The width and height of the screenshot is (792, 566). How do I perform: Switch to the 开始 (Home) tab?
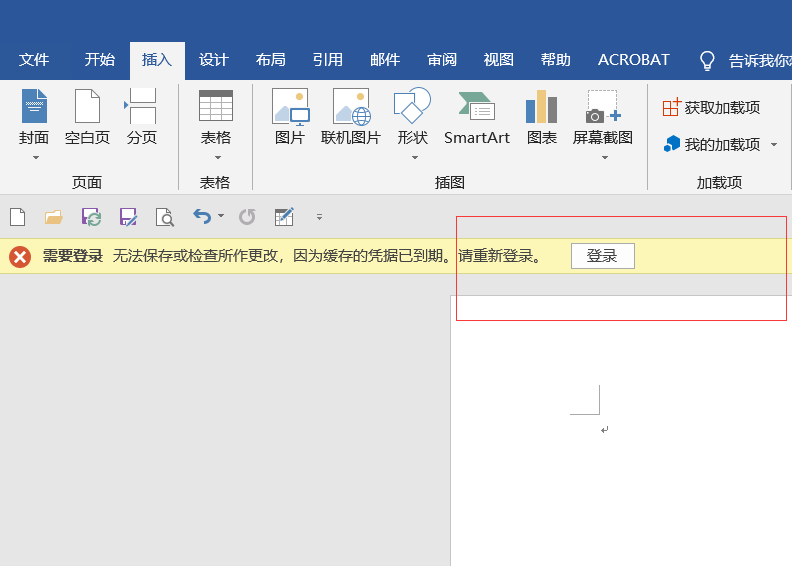(99, 60)
